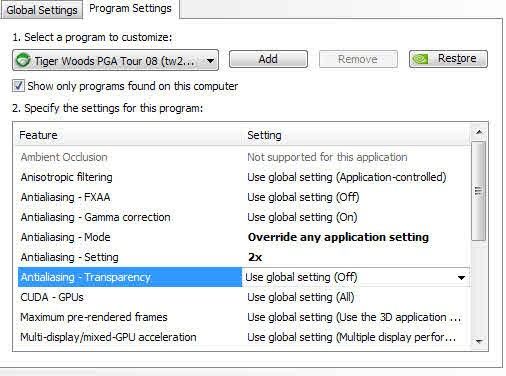This screenshot has height=376, width=506.
Task: Select the Antialiasing - Setting feature
Action: pyautogui.click(x=69, y=257)
